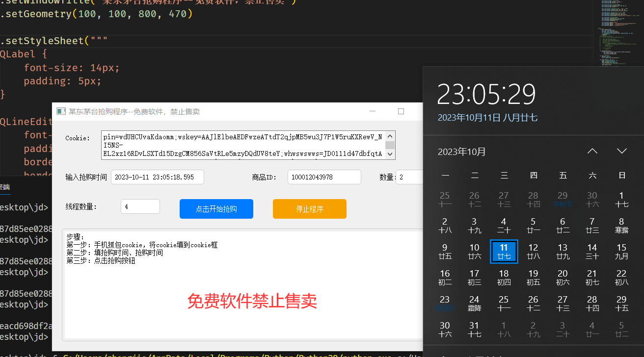Select October 28 十四 in the calendar
Image resolution: width=644 pixels, height=357 pixels.
point(592,304)
